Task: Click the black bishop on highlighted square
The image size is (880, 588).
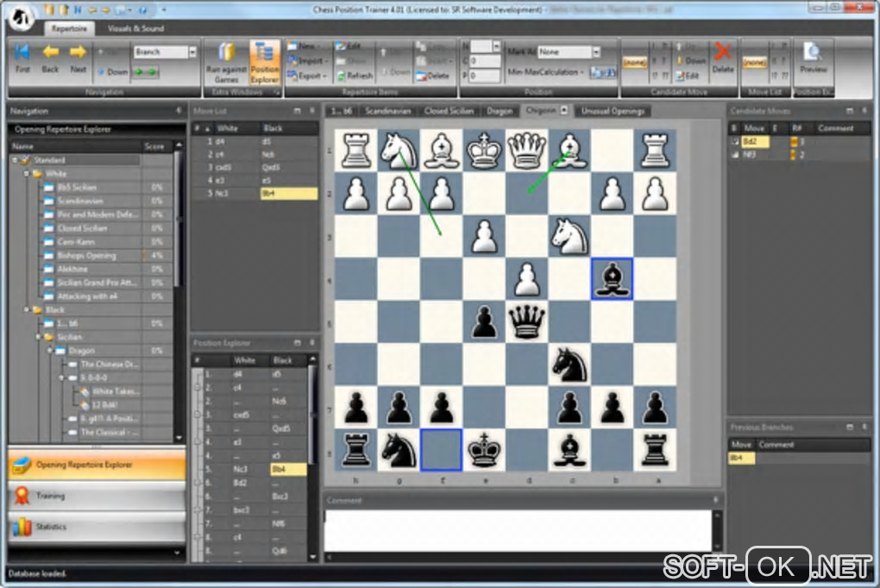Action: 612,278
